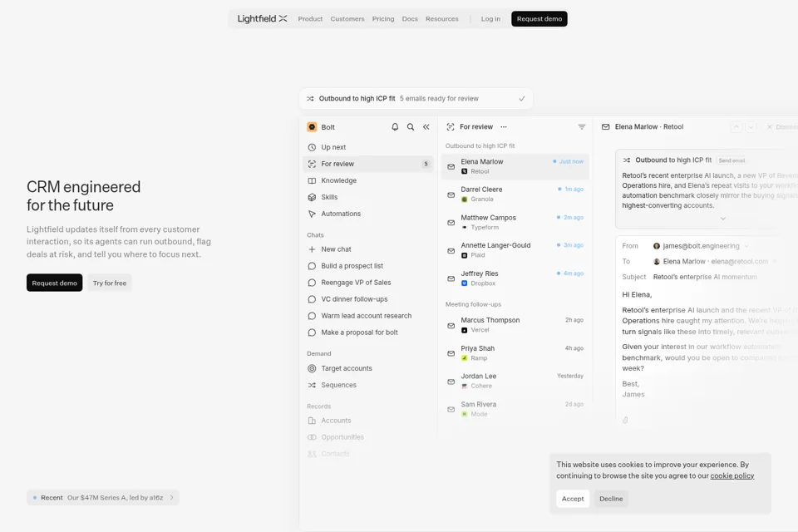Click the checkmark on Outbound banner
The width and height of the screenshot is (798, 532).
pyautogui.click(x=522, y=99)
